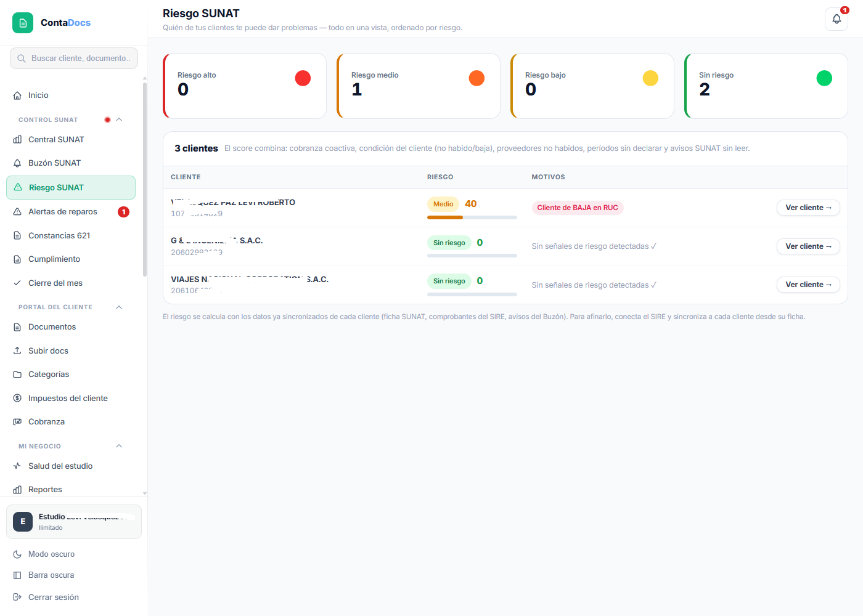Open the Inicio page
The image size is (863, 616).
tap(71, 95)
